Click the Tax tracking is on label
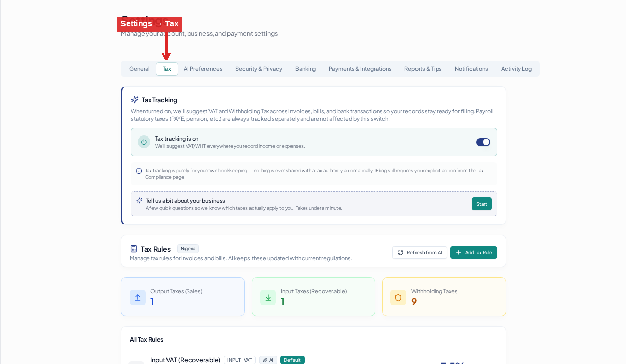The image size is (626, 364). tap(177, 139)
